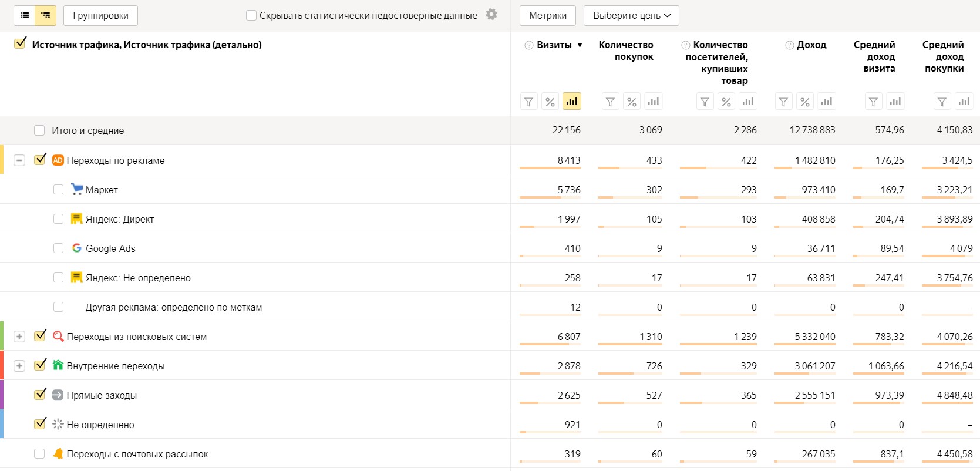Image resolution: width=980 pixels, height=471 pixels.
Task: Click bar chart icon under Доход column
Action: pos(826,102)
